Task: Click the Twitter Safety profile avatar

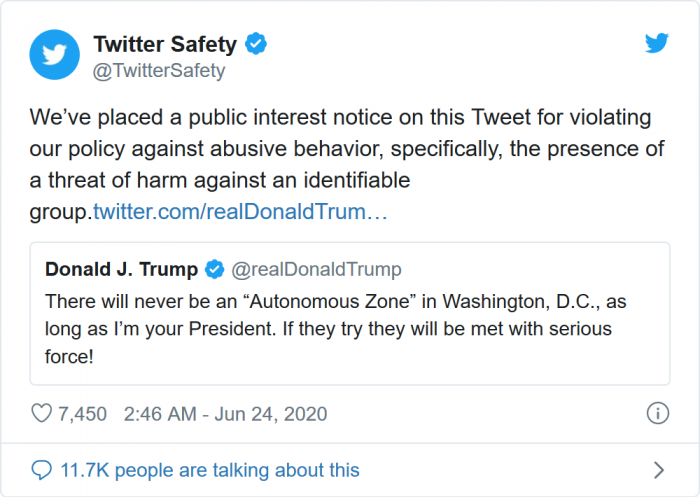Action: pyautogui.click(x=54, y=56)
